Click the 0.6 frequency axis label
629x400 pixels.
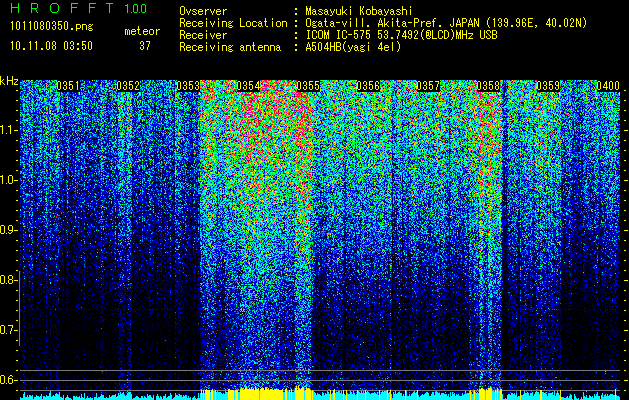(x=7, y=380)
